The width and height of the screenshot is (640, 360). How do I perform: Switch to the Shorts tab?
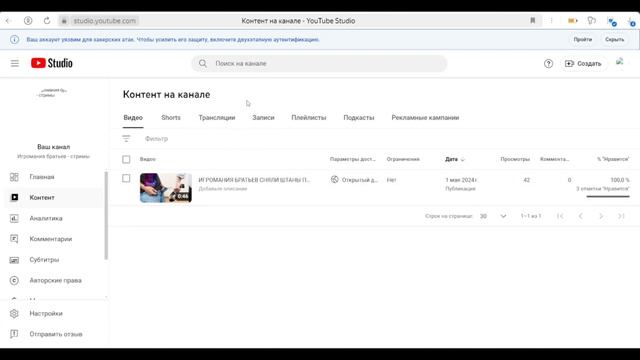(x=171, y=118)
